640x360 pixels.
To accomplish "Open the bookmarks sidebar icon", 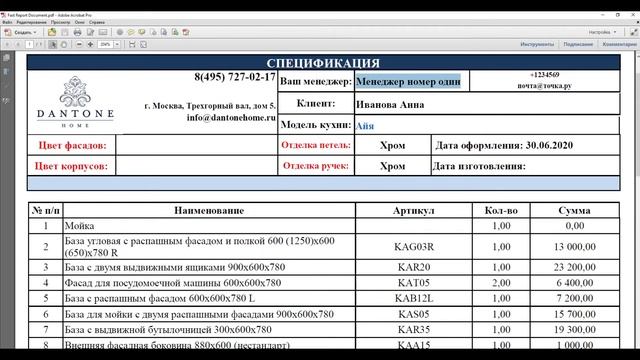I will 6,72.
